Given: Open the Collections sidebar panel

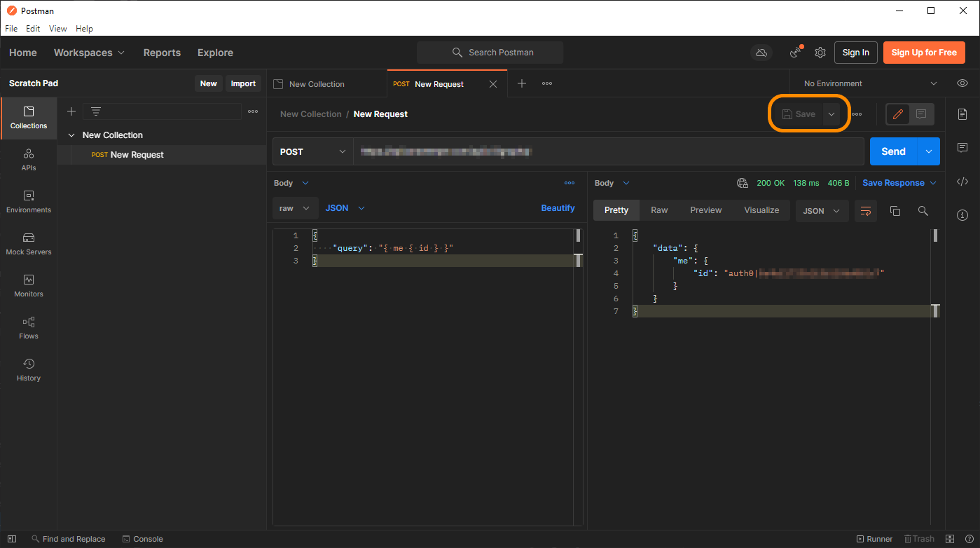Looking at the screenshot, I should (29, 118).
